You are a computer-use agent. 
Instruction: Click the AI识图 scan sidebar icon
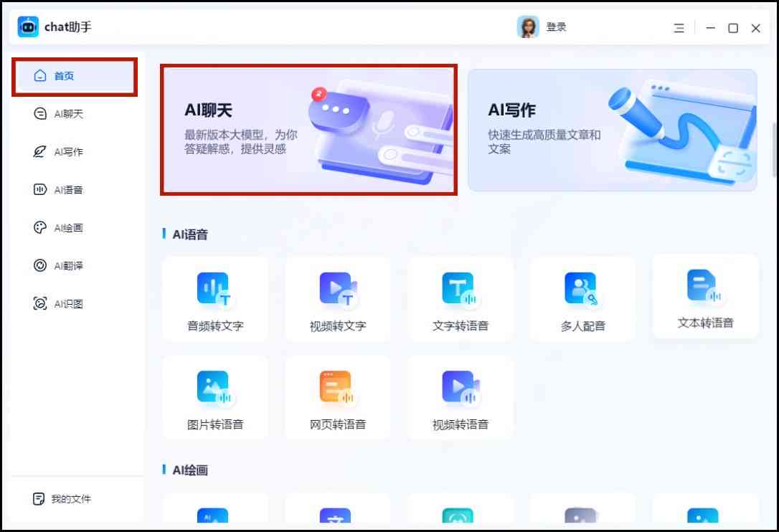[39, 303]
